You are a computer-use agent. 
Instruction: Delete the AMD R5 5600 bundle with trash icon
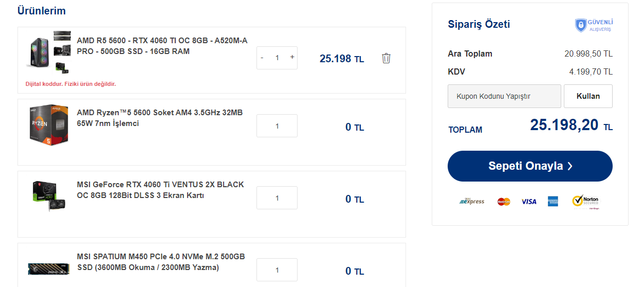click(386, 58)
